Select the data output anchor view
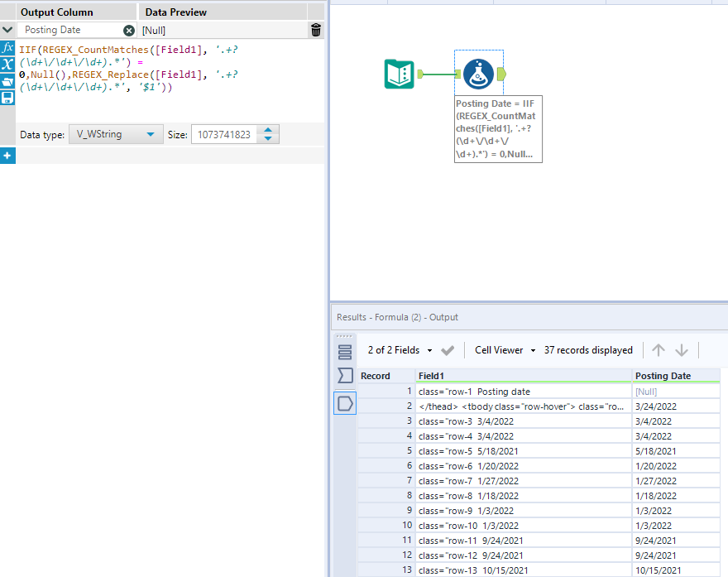This screenshot has width=728, height=577. point(345,403)
